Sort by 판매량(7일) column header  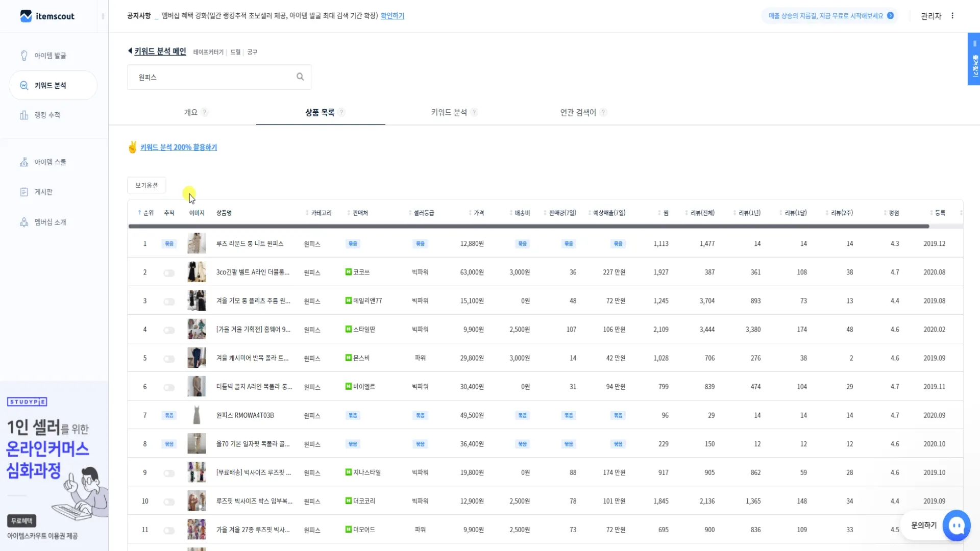coord(562,213)
